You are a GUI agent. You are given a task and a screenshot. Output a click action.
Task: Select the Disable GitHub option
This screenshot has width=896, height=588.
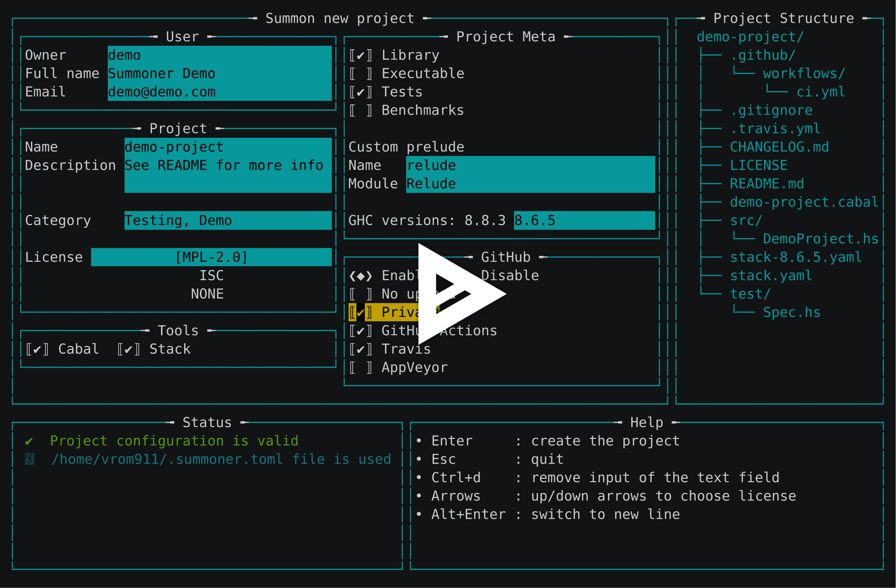tap(510, 276)
